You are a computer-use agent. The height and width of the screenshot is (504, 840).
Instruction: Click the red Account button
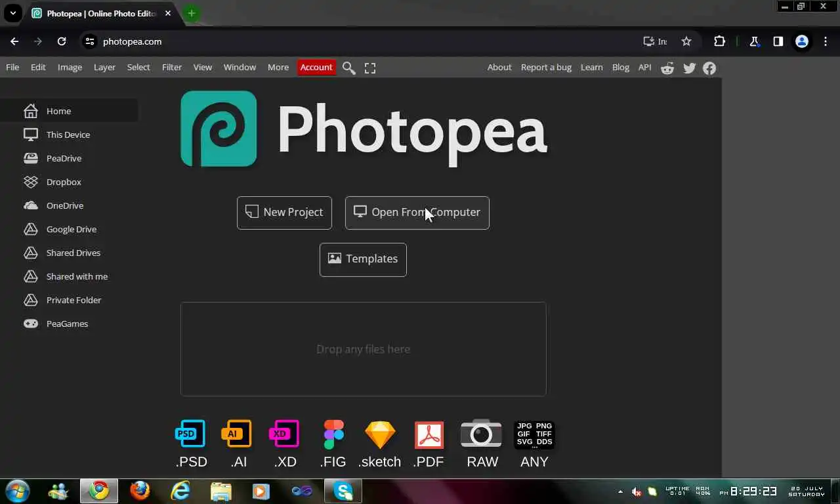pos(316,67)
